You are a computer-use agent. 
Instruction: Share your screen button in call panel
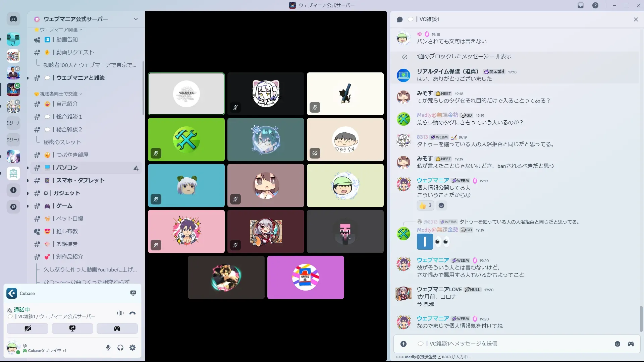click(72, 328)
